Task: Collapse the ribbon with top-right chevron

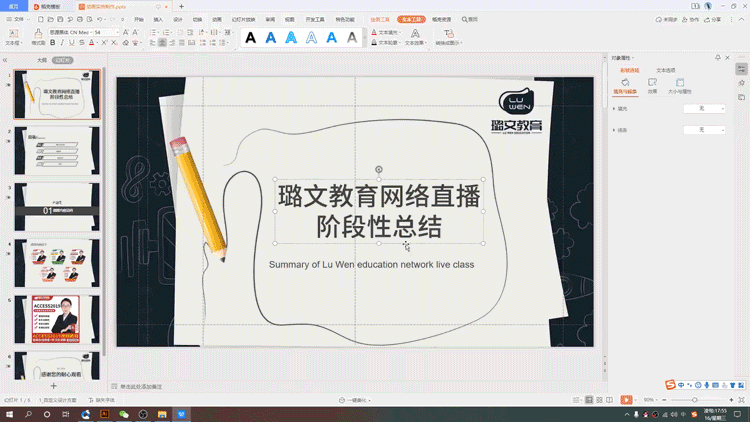Action: click(741, 20)
